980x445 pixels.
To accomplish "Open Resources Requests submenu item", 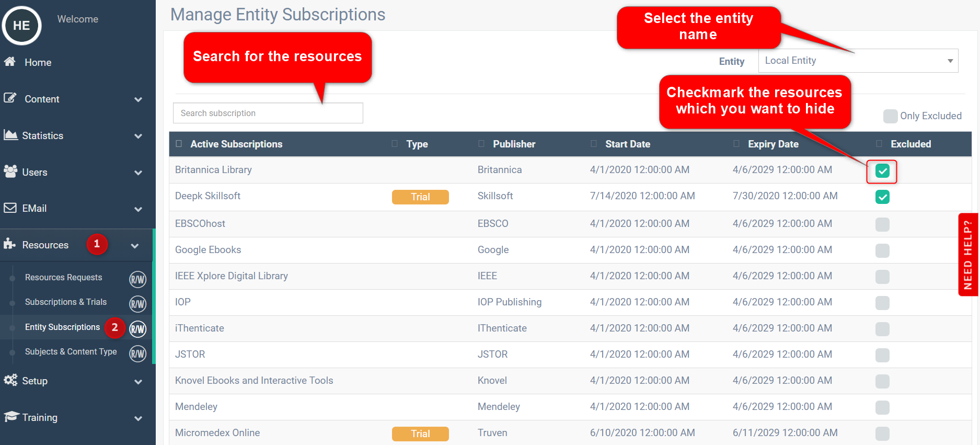I will 64,277.
